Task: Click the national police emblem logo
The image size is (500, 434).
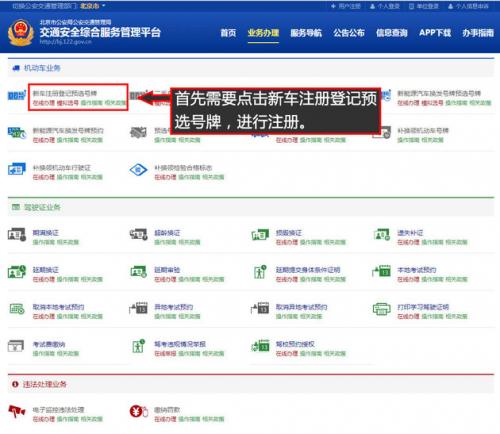Action: coord(21,32)
